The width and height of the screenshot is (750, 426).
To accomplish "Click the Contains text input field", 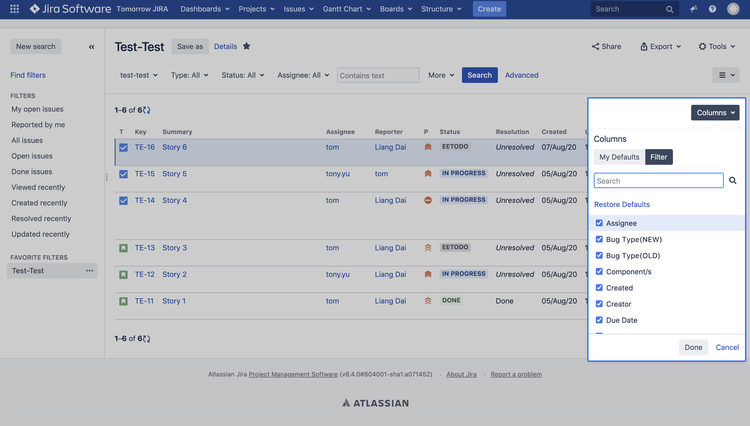I will coord(378,75).
